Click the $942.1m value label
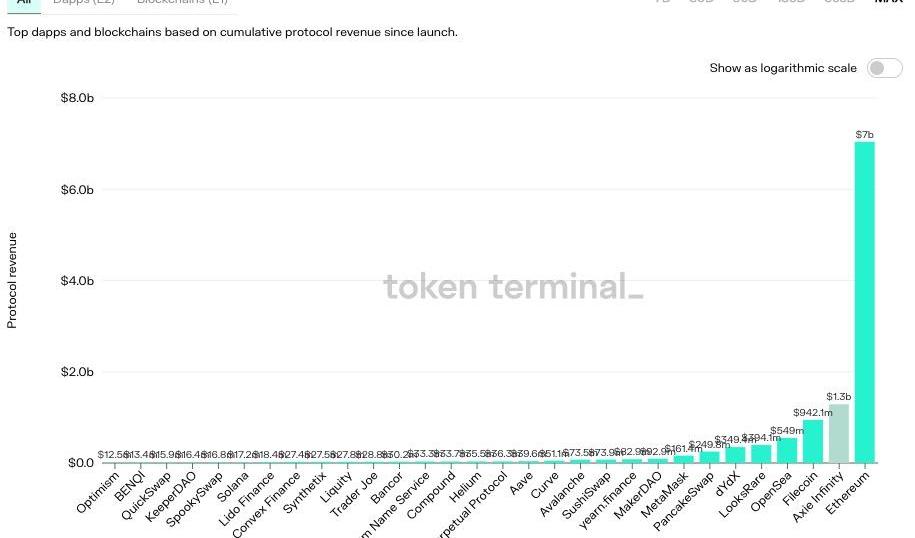915x538 pixels. [812, 412]
